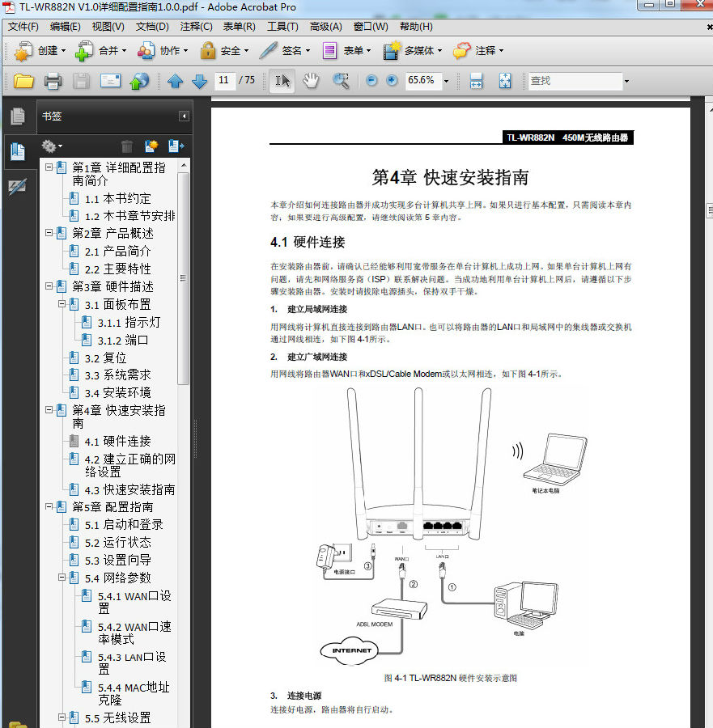The height and width of the screenshot is (728, 713).
Task: Open the zoom percentage dropdown arrow
Action: pos(447,81)
